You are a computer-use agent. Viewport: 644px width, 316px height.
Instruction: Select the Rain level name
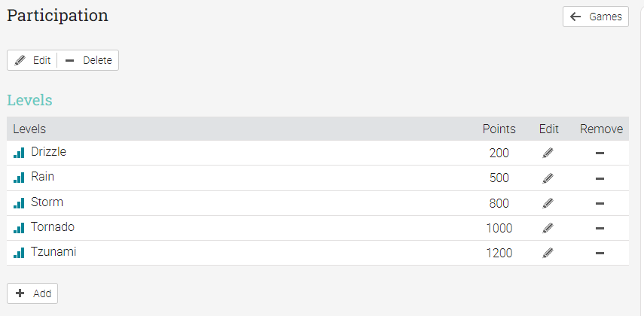[42, 177]
